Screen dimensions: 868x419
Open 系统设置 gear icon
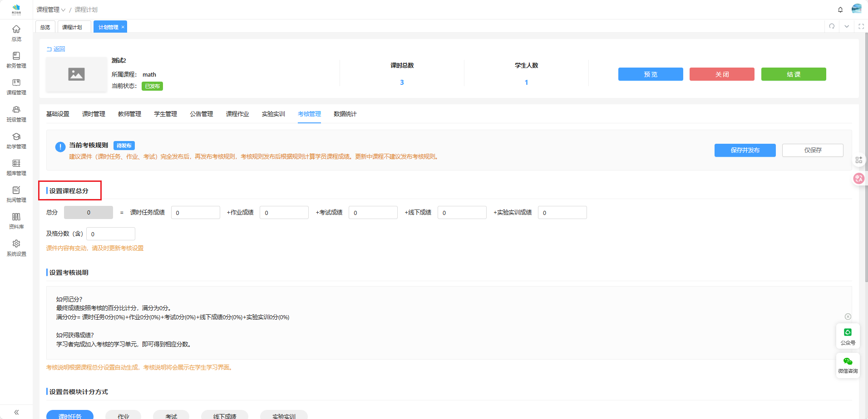[16, 248]
